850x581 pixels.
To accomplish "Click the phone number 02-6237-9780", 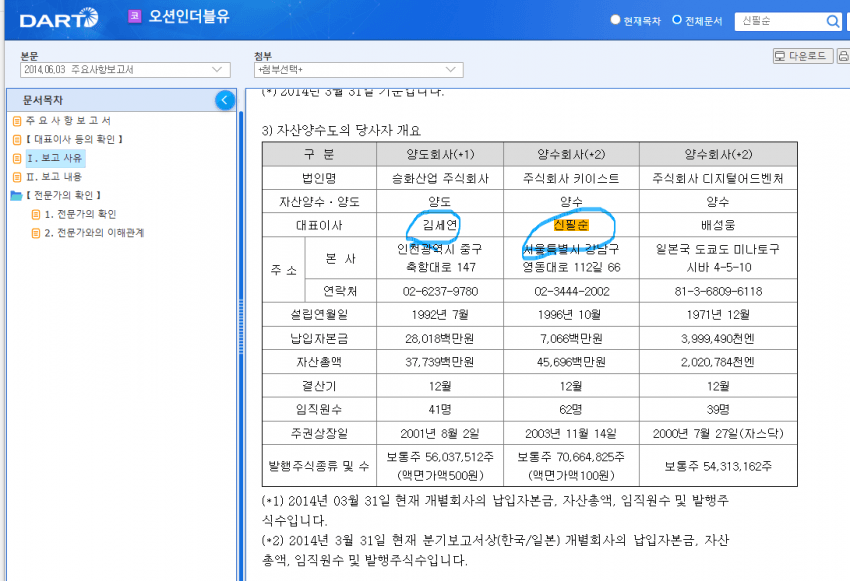I will 440,292.
